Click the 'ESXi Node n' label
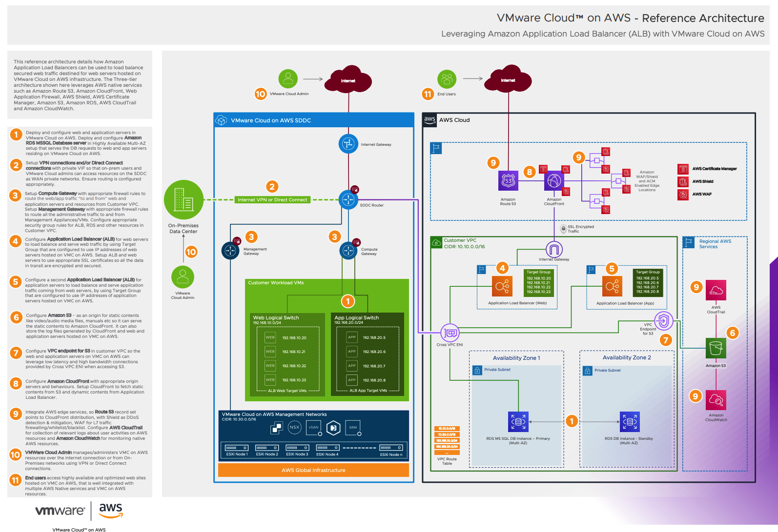The image size is (778, 532). (391, 454)
